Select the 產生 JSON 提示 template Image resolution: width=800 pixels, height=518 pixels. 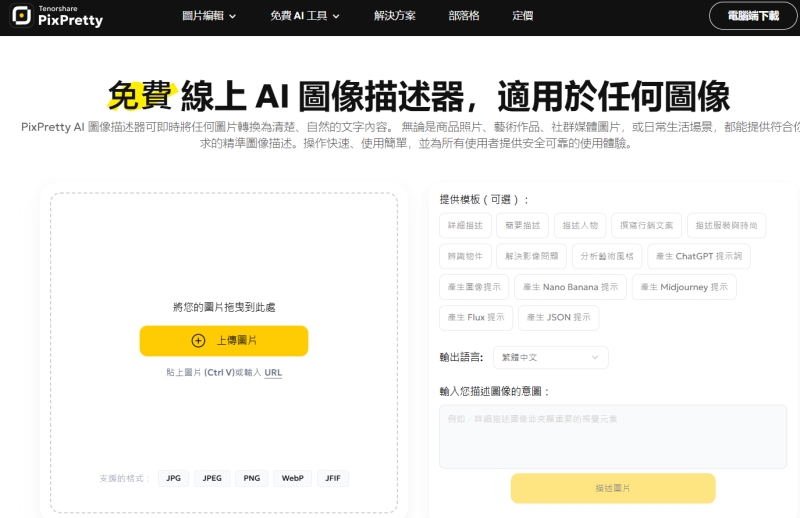(558, 318)
